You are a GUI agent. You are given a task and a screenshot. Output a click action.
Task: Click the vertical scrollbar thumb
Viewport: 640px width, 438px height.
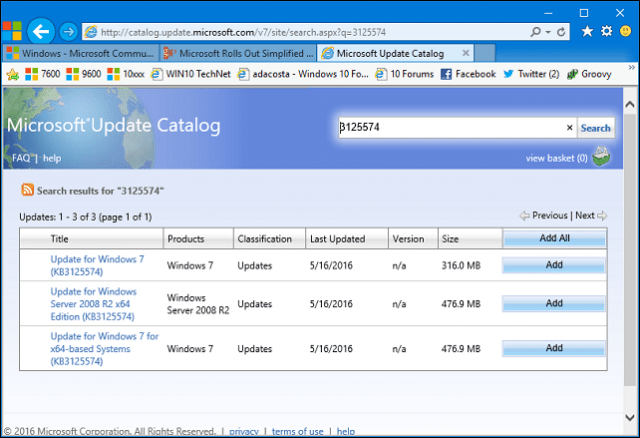tap(630, 249)
